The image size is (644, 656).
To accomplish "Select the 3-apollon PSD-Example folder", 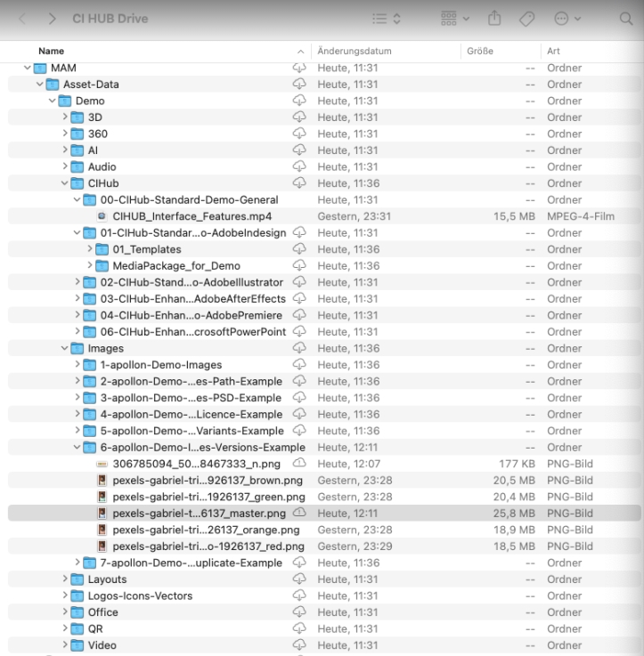I will click(191, 398).
